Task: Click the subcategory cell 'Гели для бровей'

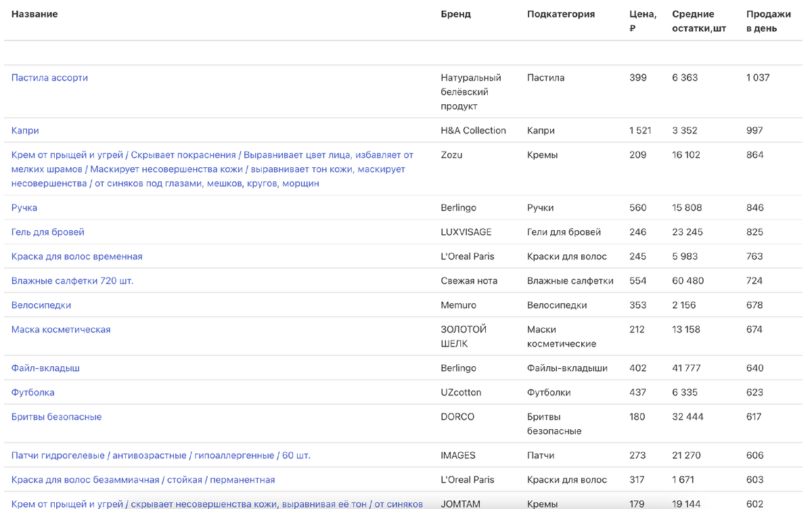Action: [564, 232]
